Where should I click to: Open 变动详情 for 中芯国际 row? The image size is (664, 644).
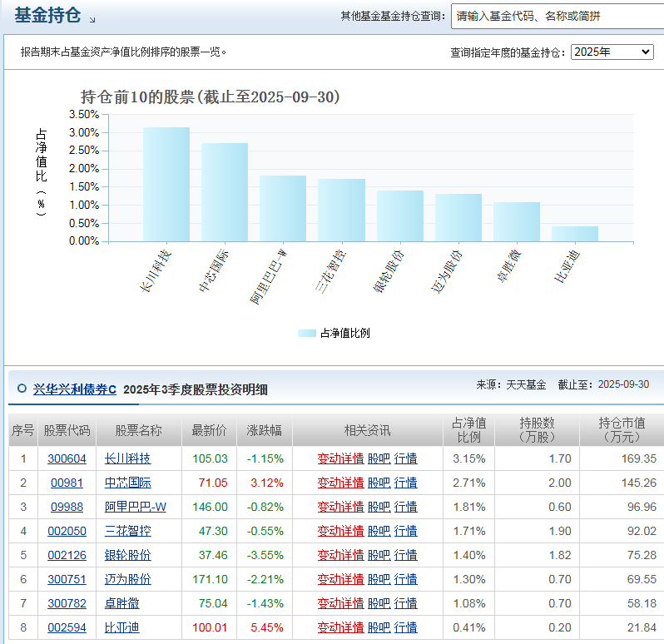(x=341, y=483)
